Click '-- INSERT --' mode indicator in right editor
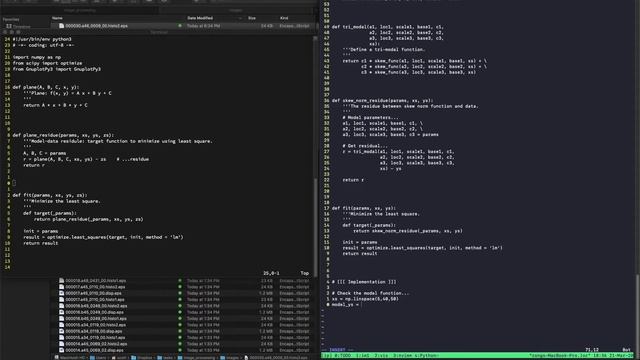 click(337, 350)
